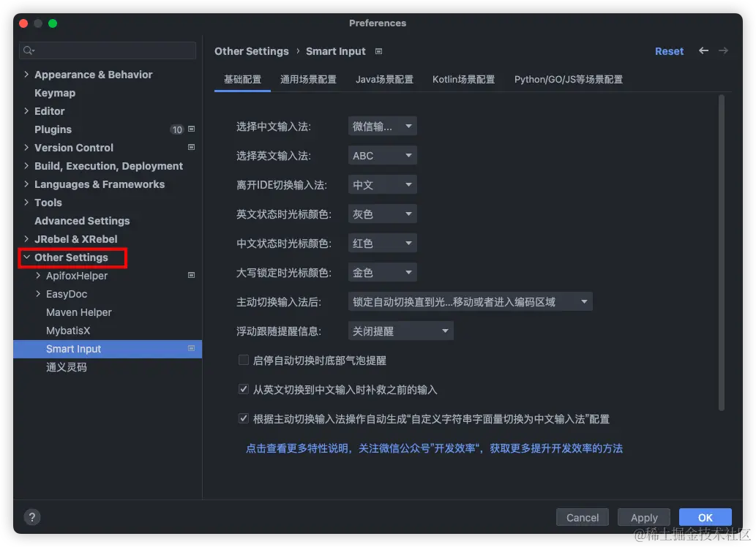756x547 pixels.
Task: Expand Appearance & Behavior tree node
Action: [x=26, y=74]
